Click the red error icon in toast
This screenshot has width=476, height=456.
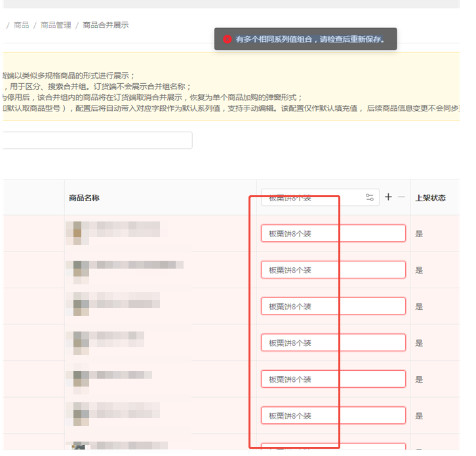[227, 39]
